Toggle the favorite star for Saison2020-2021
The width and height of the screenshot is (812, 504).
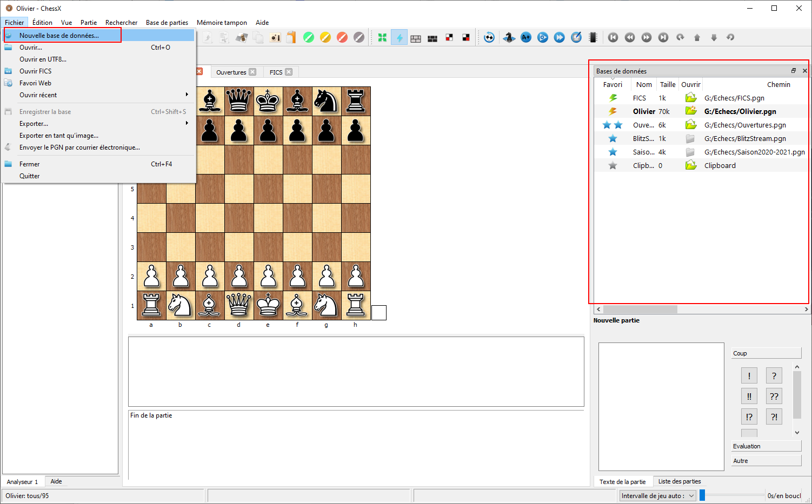point(613,152)
